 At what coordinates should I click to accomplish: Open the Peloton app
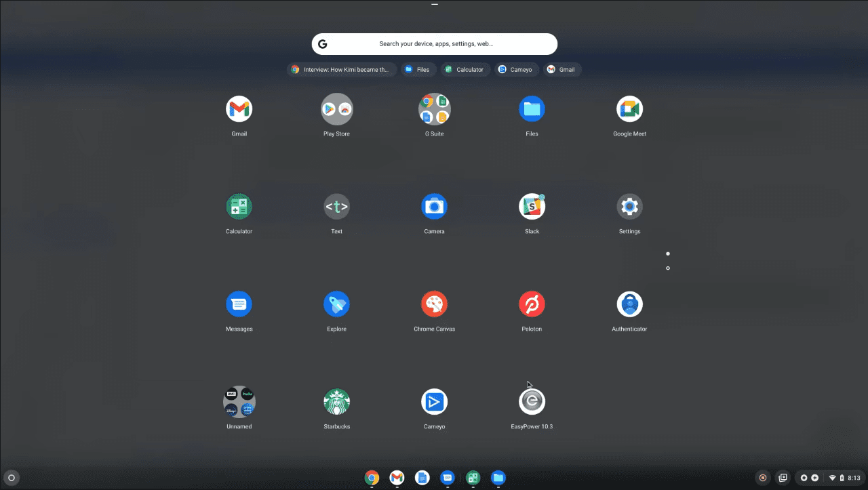pos(532,304)
